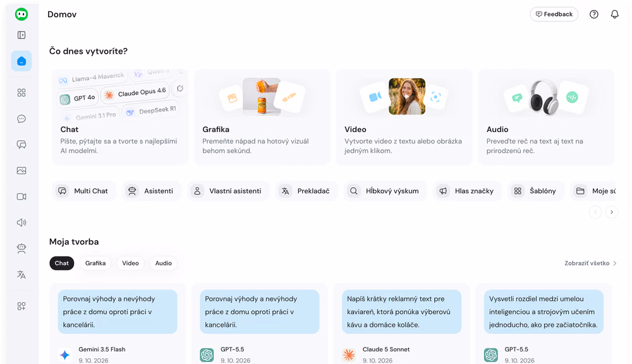The width and height of the screenshot is (632, 364).
Task: Open the Hĺbkový výskum shortcut
Action: 385,191
